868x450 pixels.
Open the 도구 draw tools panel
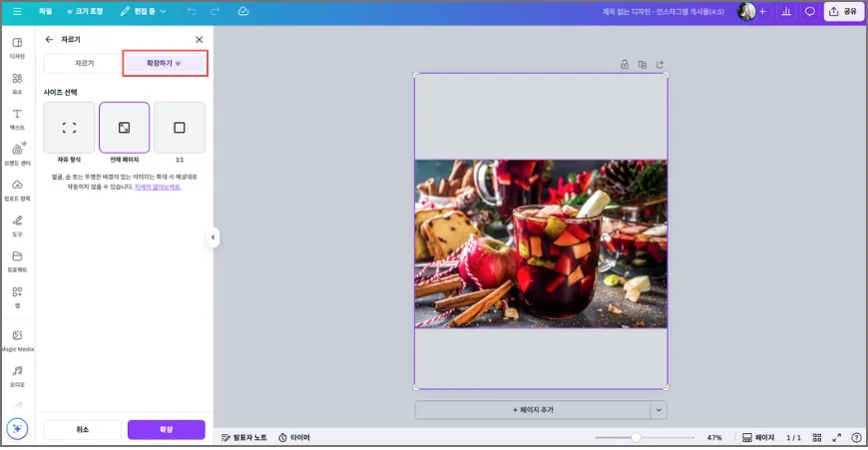(17, 225)
